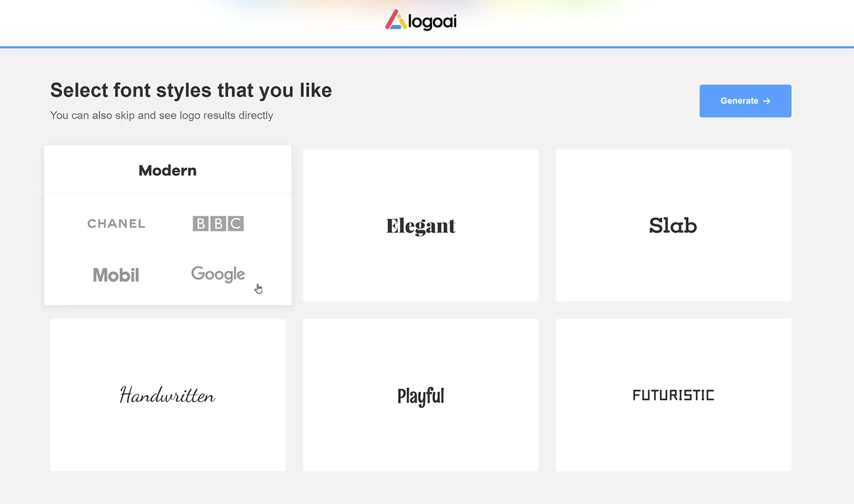Select the Modern font style card
The image size is (854, 504).
tap(168, 225)
